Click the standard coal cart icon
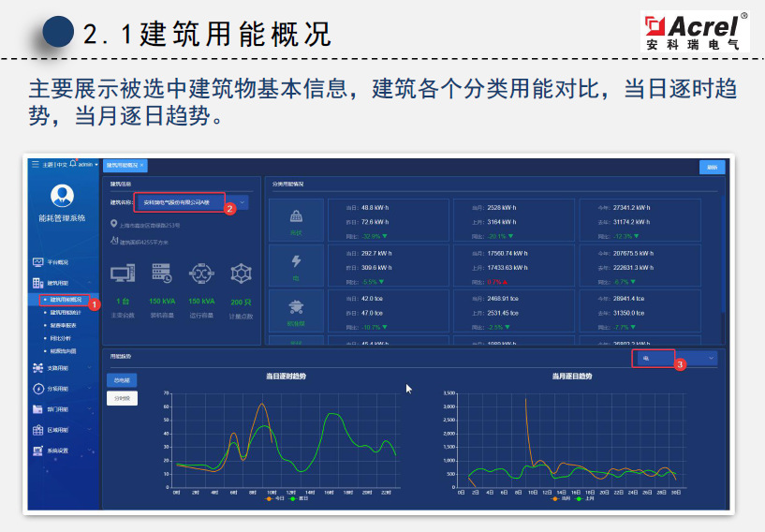The image size is (765, 532). [296, 306]
